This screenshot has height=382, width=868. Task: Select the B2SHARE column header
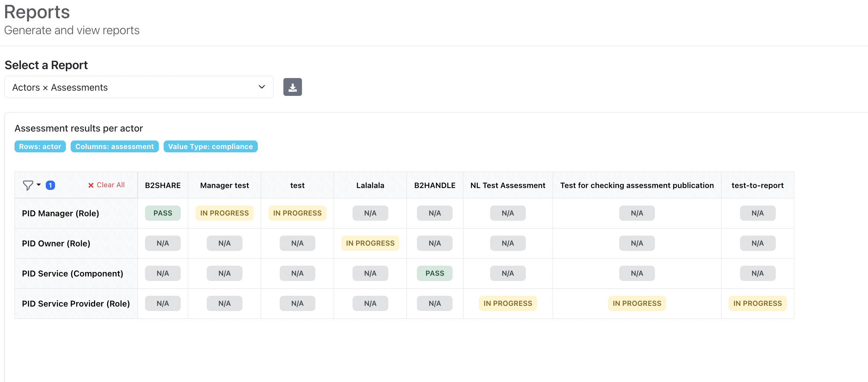click(163, 185)
